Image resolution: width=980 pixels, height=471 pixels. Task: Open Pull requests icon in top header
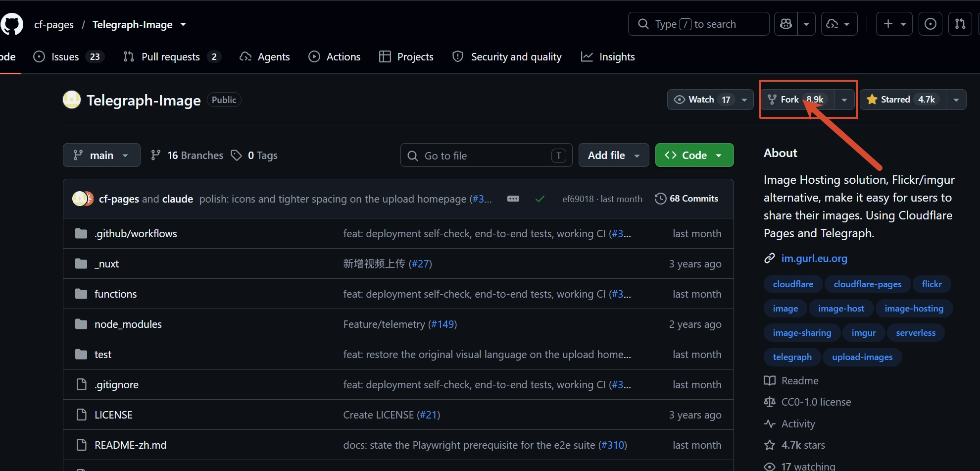960,24
